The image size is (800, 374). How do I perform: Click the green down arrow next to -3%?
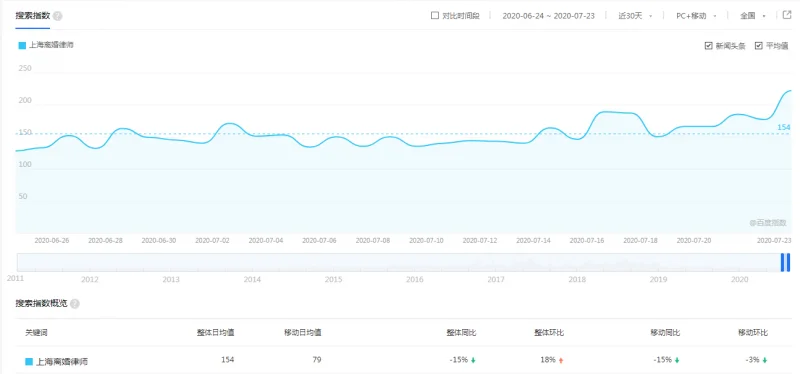(x=765, y=360)
